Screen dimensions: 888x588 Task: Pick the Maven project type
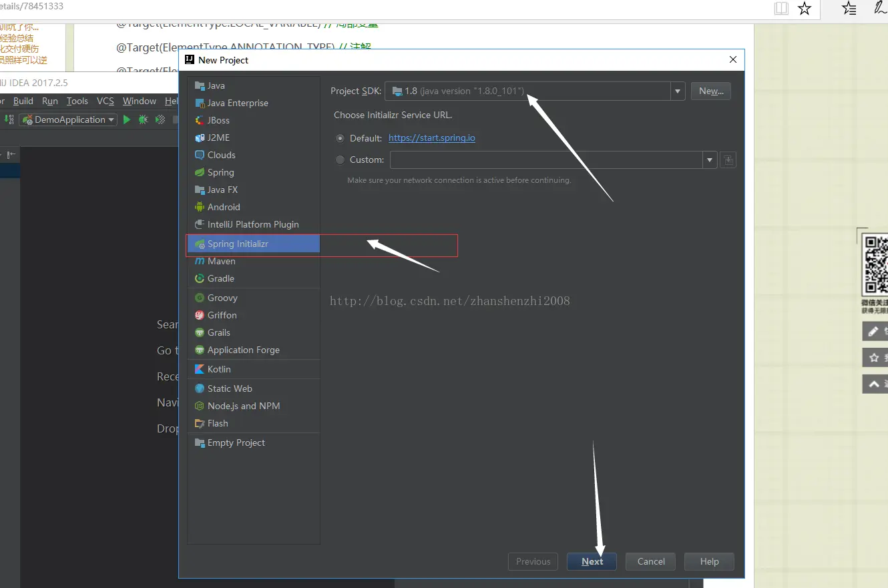254,261
